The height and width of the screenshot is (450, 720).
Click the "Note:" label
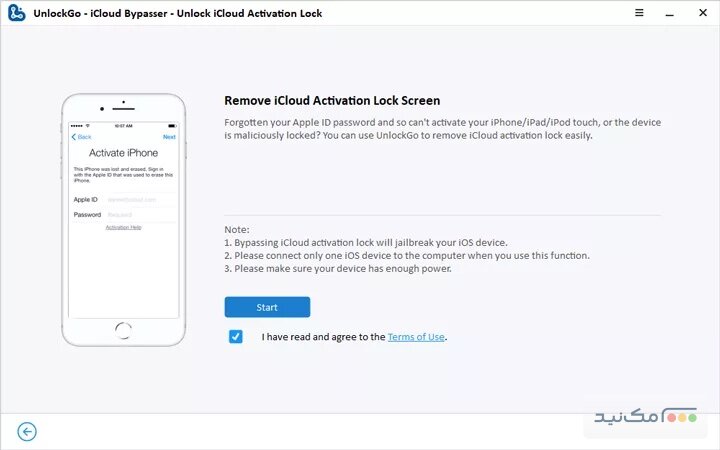237,230
